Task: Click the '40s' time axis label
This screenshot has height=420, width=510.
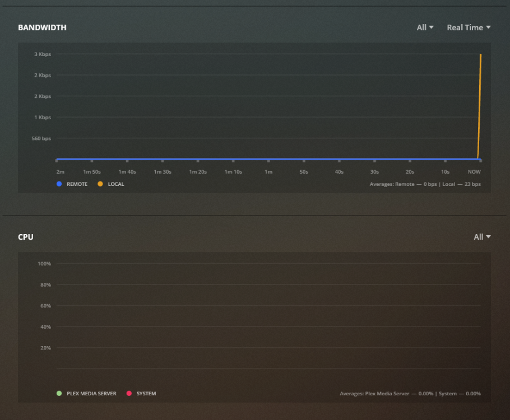Action: [339, 172]
